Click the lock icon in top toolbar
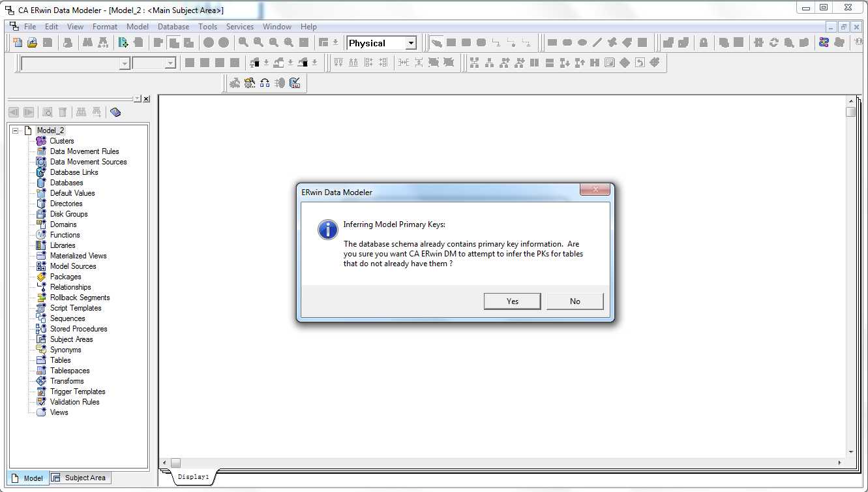This screenshot has width=868, height=492. pyautogui.click(x=703, y=42)
